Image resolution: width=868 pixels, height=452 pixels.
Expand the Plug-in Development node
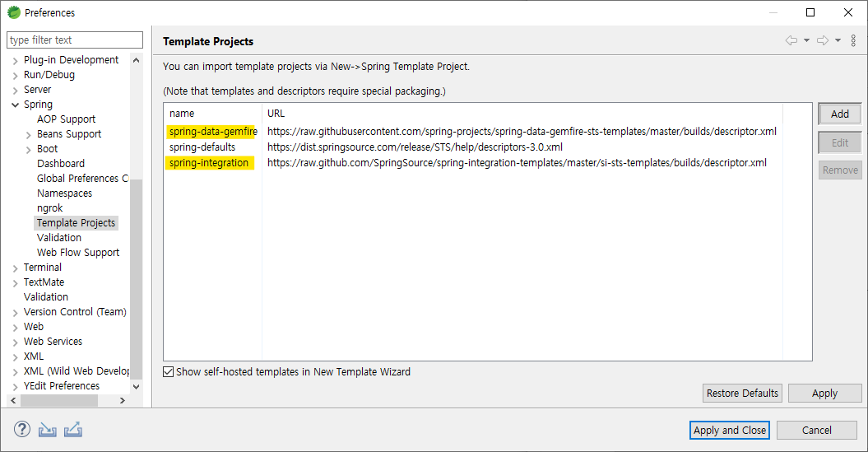15,61
